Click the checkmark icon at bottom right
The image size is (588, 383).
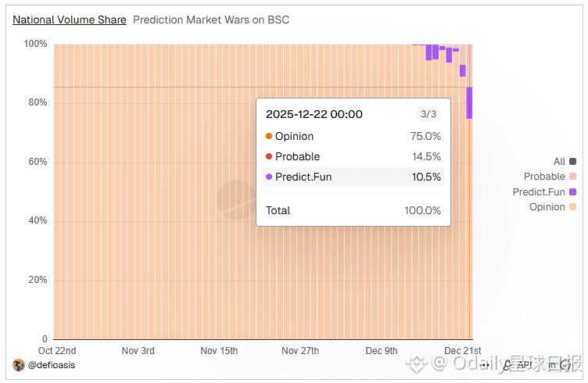pyautogui.click(x=565, y=364)
